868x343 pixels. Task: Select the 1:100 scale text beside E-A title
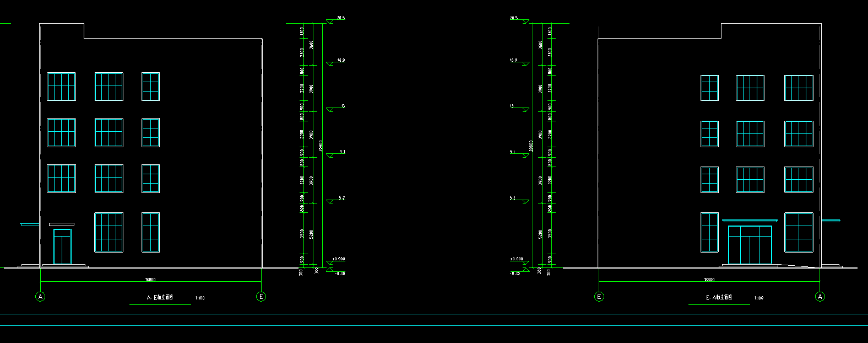(759, 298)
